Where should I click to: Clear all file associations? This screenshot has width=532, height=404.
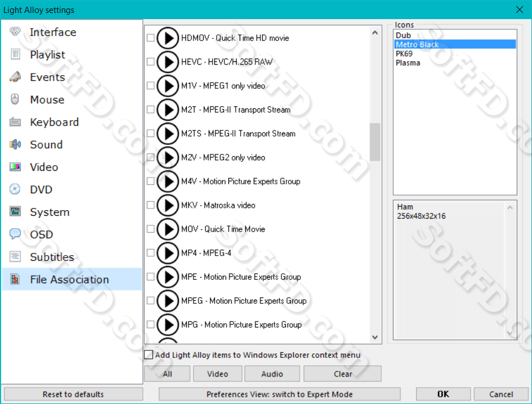pyautogui.click(x=342, y=374)
